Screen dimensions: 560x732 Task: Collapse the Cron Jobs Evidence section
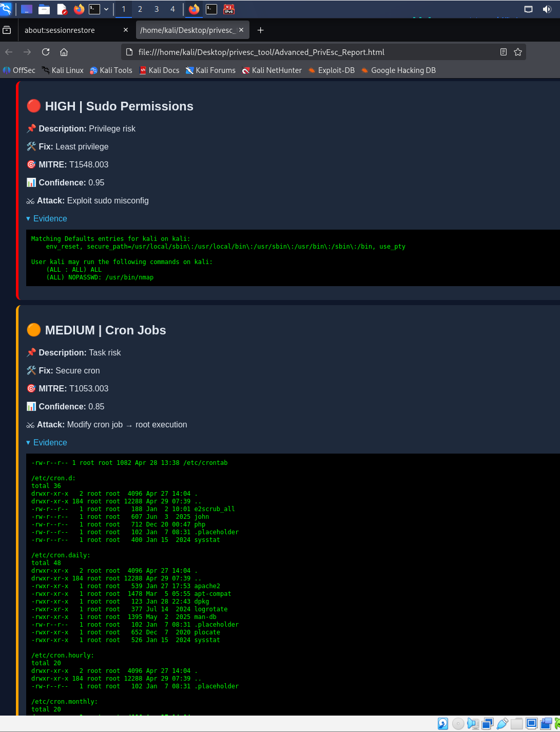pos(47,443)
